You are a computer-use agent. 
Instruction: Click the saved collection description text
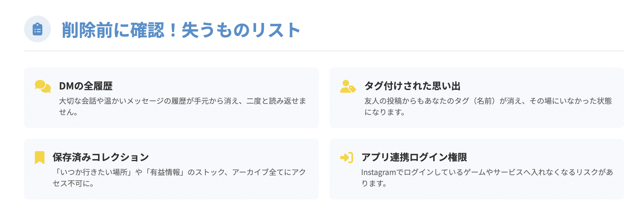click(179, 177)
